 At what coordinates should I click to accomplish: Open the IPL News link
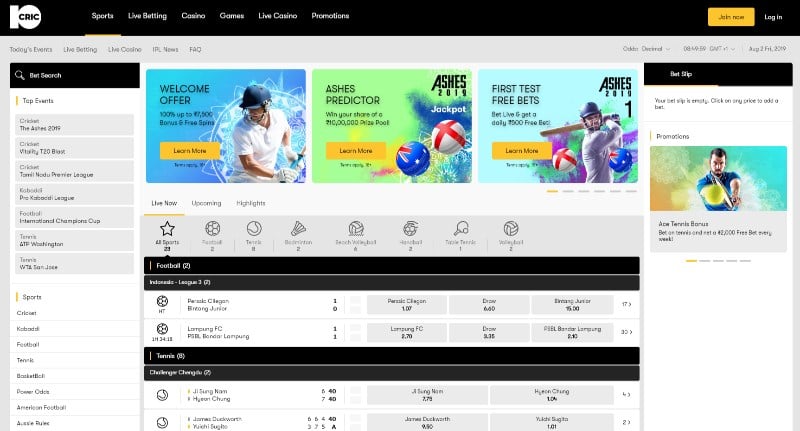165,49
